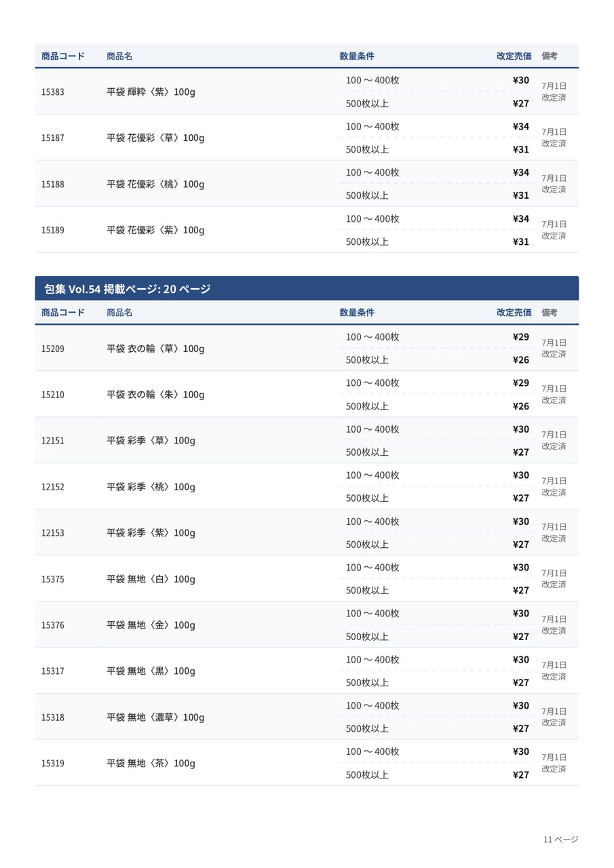Select product code 15189
614x868 pixels.
(x=53, y=230)
